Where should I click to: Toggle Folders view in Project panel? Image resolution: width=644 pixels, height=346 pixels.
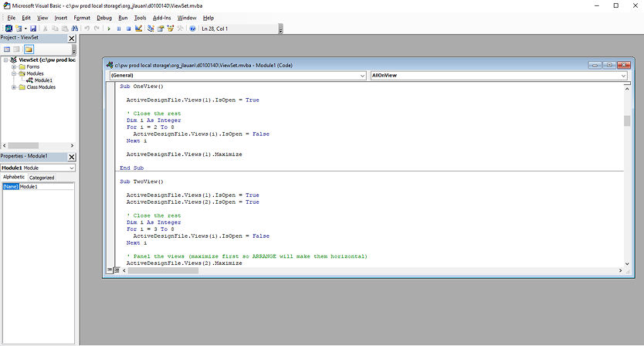29,49
